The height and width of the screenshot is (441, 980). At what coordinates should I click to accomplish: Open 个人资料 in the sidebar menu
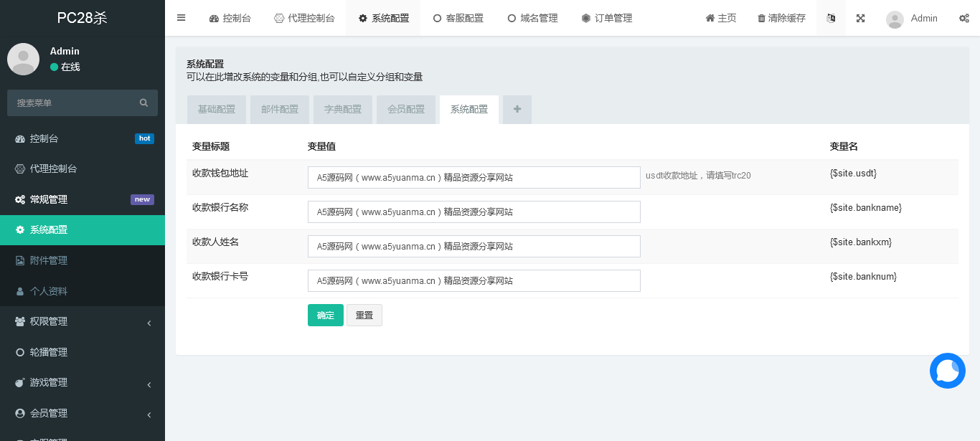[83, 292]
